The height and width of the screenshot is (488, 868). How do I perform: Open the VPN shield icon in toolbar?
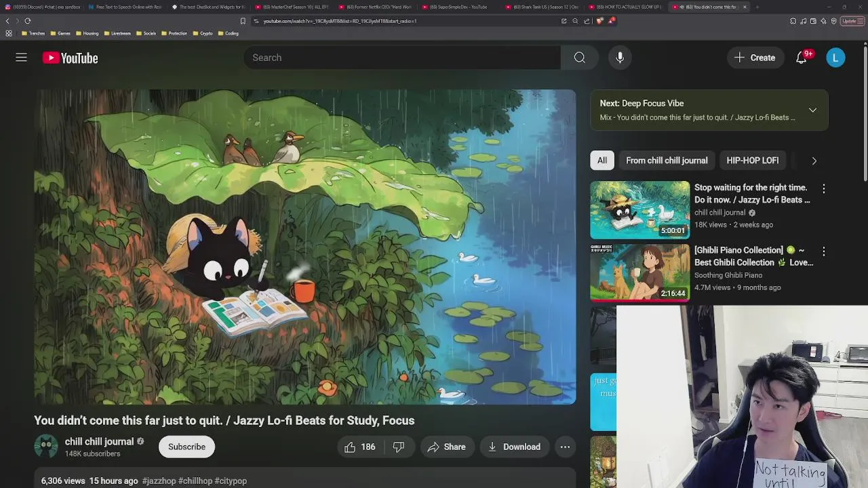tap(833, 21)
